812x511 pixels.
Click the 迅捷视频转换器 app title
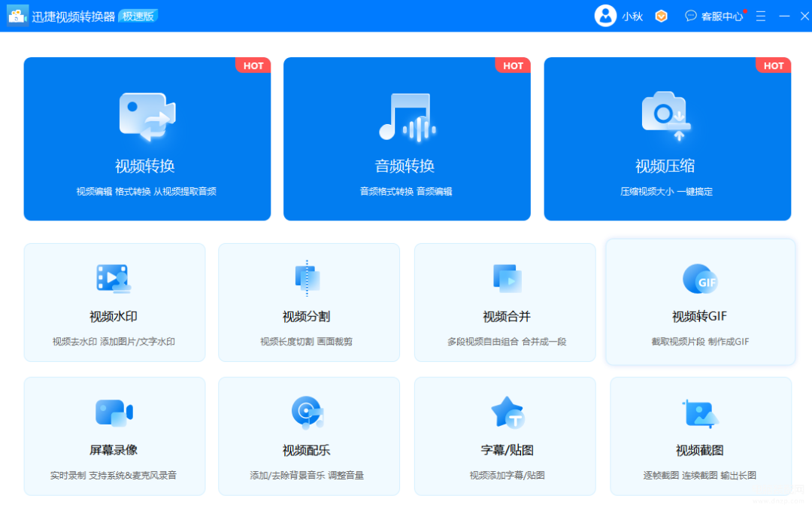pyautogui.click(x=73, y=17)
